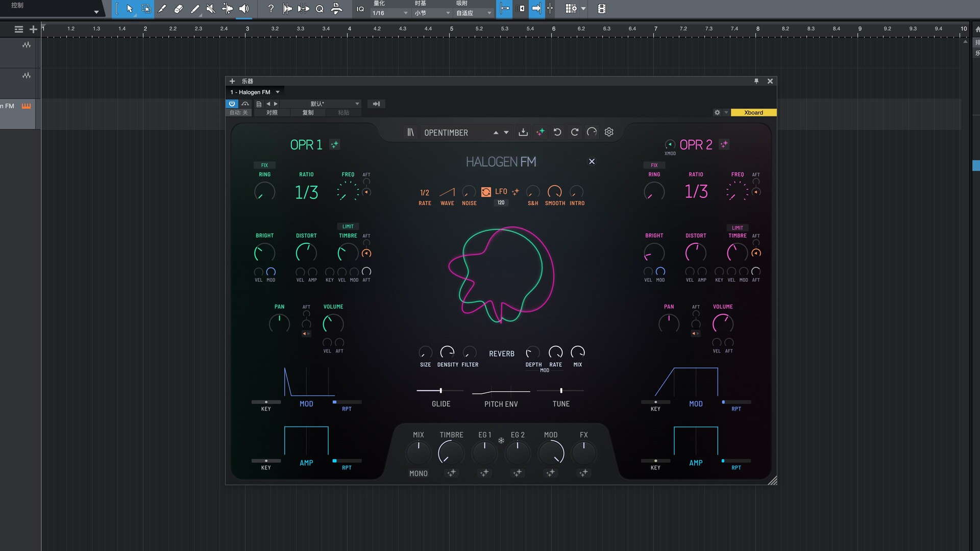980x551 pixels.
Task: Open the snap 自适应 dropdown
Action: point(474,13)
